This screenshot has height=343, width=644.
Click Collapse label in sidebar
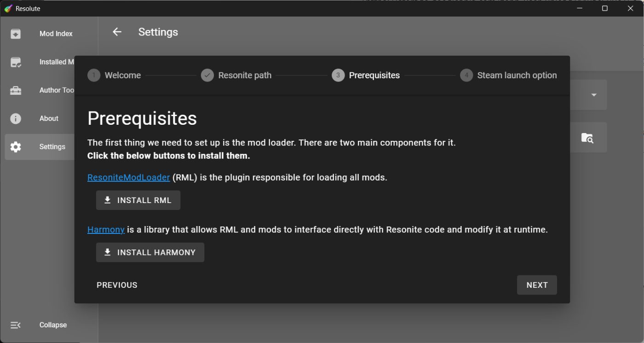click(x=53, y=325)
